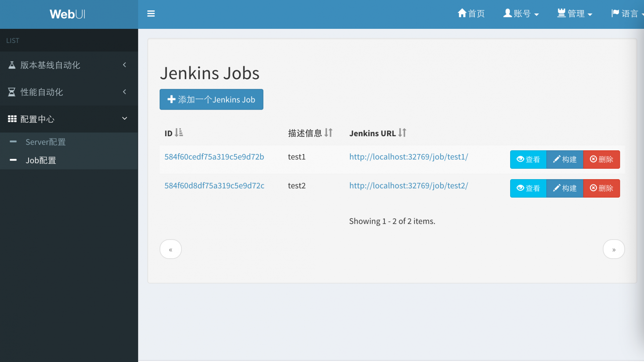Go to the next page with »

pyautogui.click(x=614, y=249)
